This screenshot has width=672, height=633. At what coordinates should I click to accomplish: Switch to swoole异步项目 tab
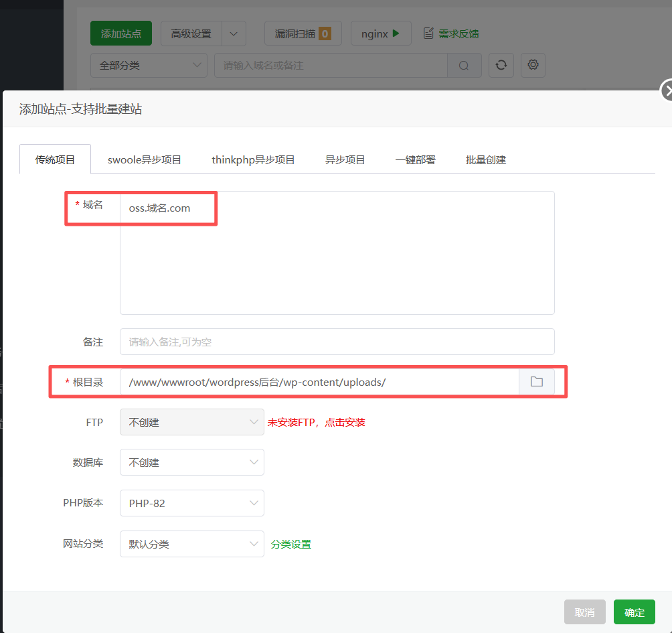145,160
